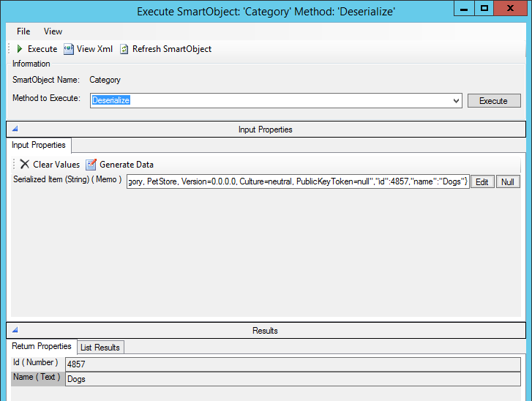The height and width of the screenshot is (401, 532).
Task: Maximize the Execute SmartObject window
Action: [484, 8]
